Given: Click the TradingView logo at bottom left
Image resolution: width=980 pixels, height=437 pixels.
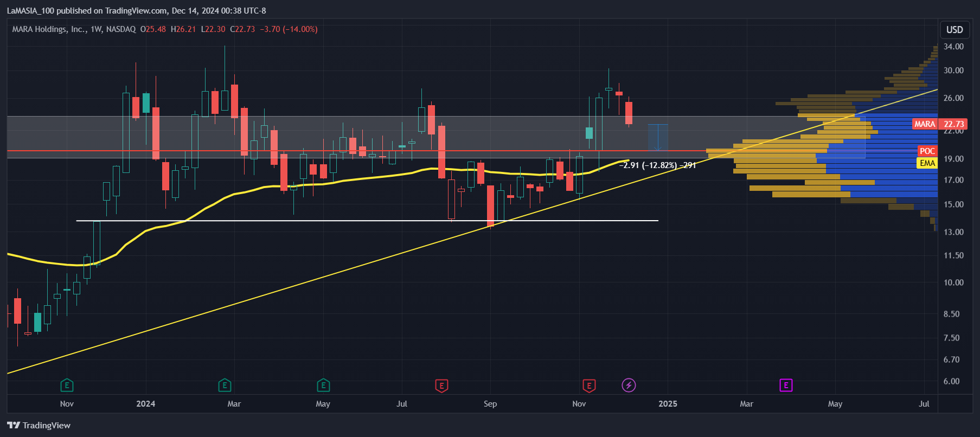Looking at the screenshot, I should pyautogui.click(x=39, y=425).
